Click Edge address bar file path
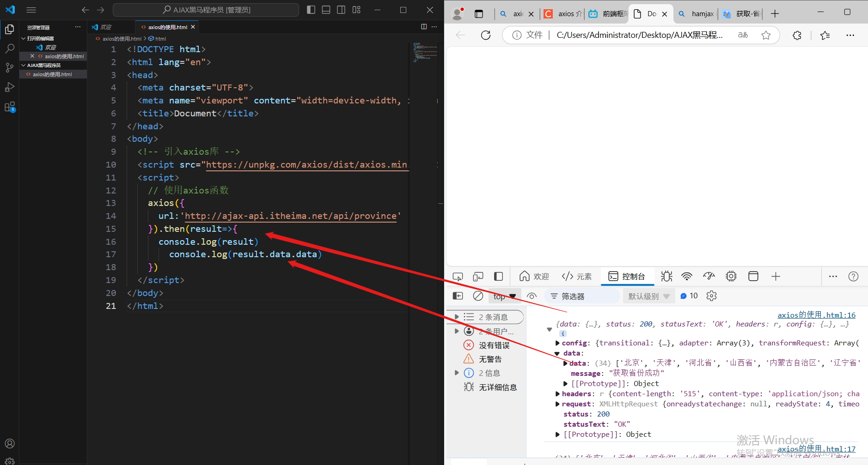The width and height of the screenshot is (868, 465). (x=640, y=35)
